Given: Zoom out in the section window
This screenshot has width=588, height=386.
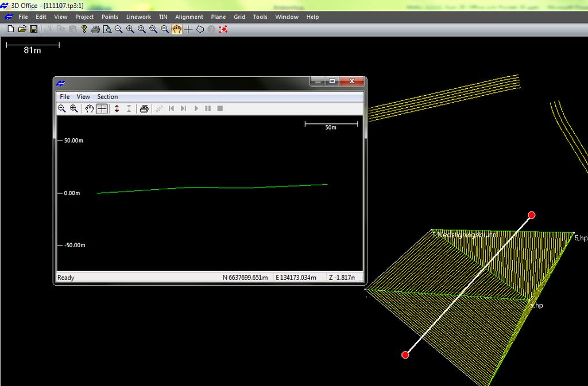Looking at the screenshot, I should (62, 108).
